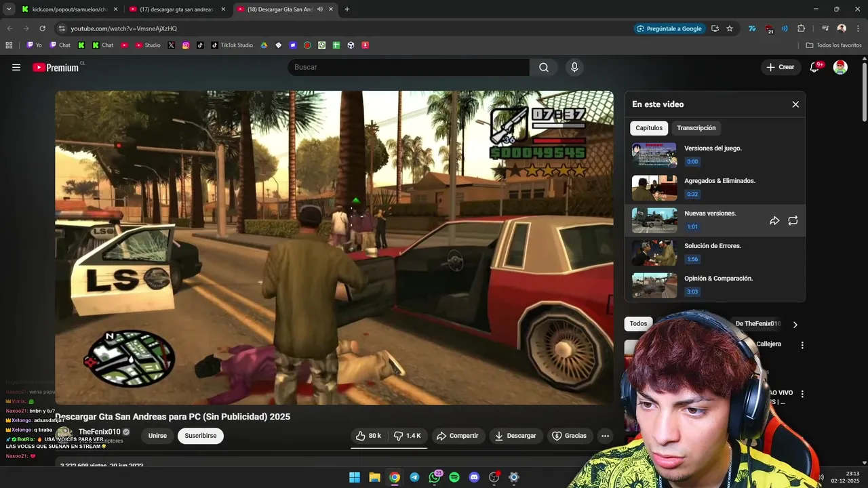Show next filter chips with arrow
The image size is (868, 488).
(x=795, y=325)
